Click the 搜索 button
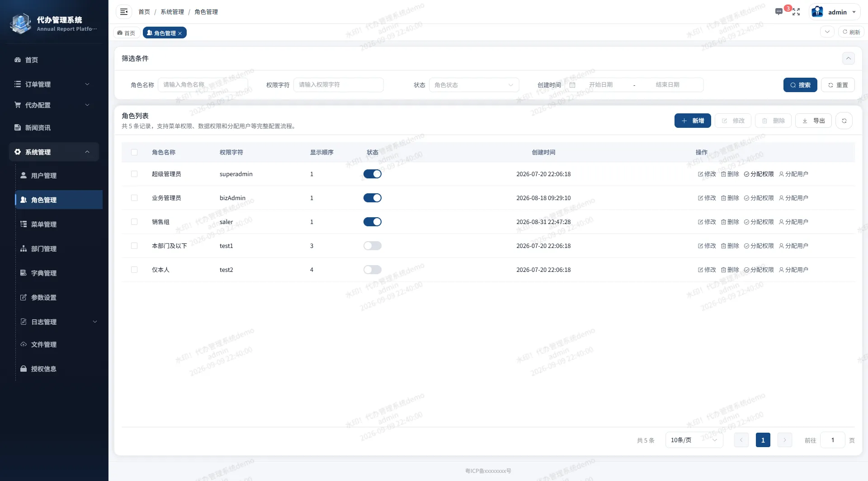The width and height of the screenshot is (868, 481). (800, 85)
